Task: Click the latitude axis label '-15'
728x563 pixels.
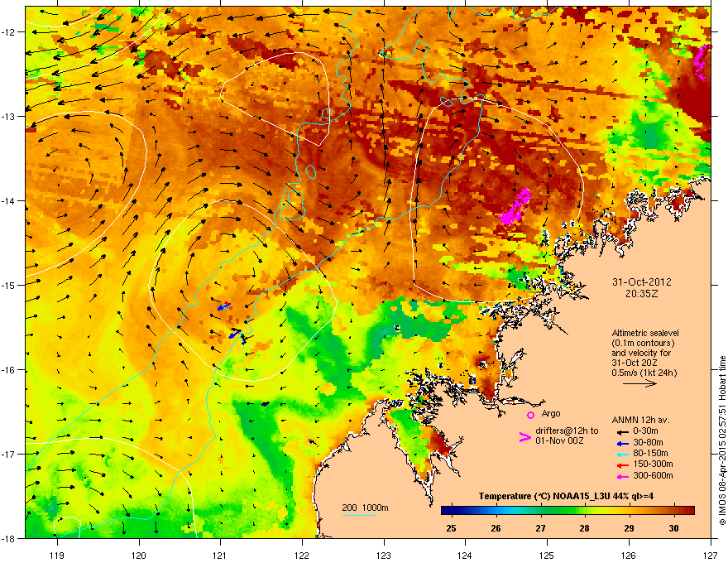Action: (x=7, y=285)
